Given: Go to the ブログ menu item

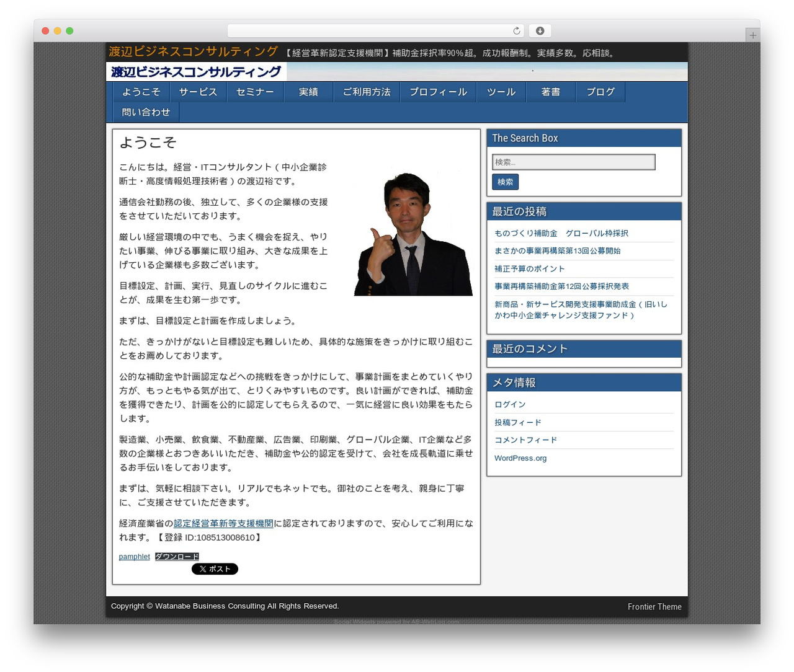Looking at the screenshot, I should tap(600, 92).
